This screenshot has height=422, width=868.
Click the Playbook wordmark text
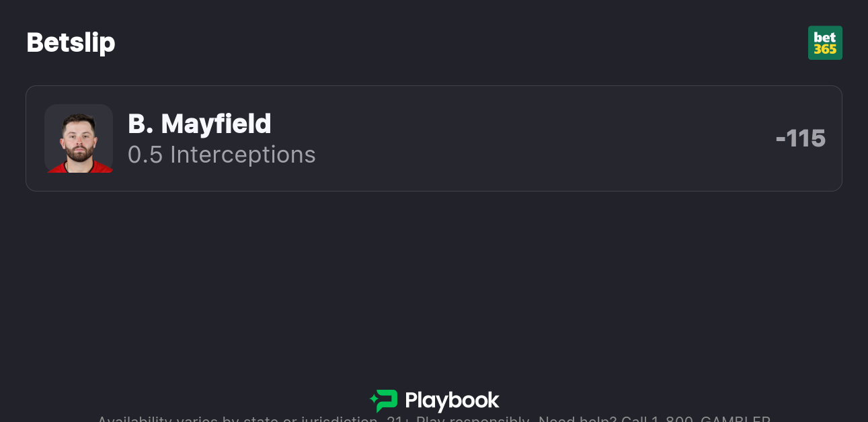pos(452,400)
